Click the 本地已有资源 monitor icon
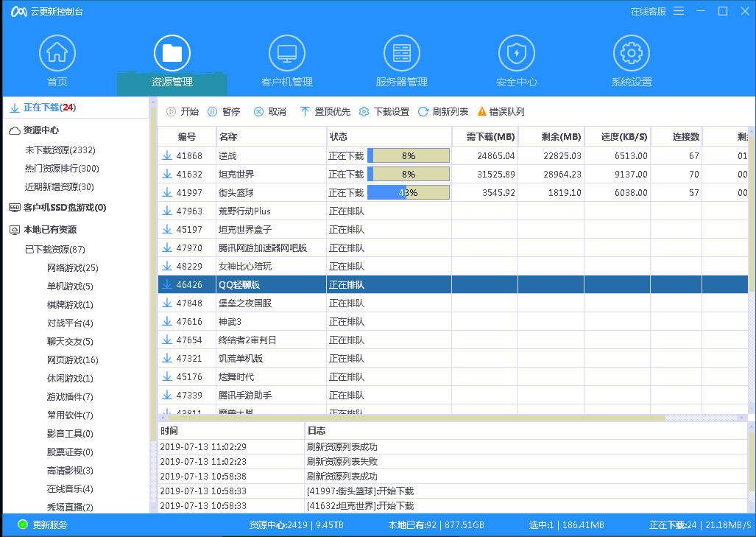The image size is (756, 537). click(x=15, y=230)
